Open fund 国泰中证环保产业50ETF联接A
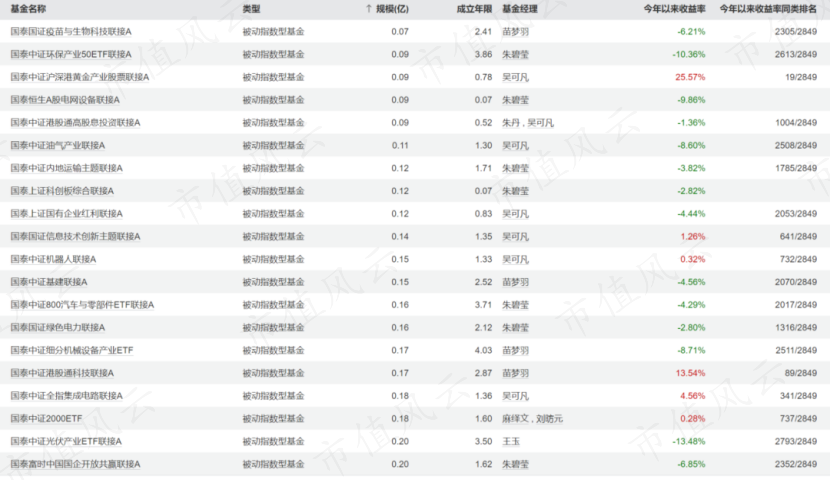The height and width of the screenshot is (480, 830). pyautogui.click(x=71, y=54)
